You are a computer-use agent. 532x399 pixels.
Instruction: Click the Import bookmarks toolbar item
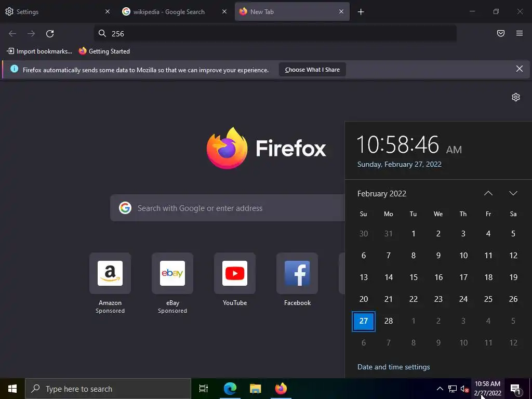[x=39, y=51]
